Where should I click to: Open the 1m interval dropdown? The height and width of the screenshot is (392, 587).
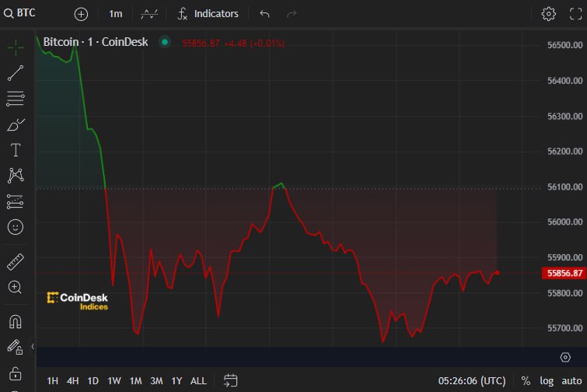click(115, 14)
